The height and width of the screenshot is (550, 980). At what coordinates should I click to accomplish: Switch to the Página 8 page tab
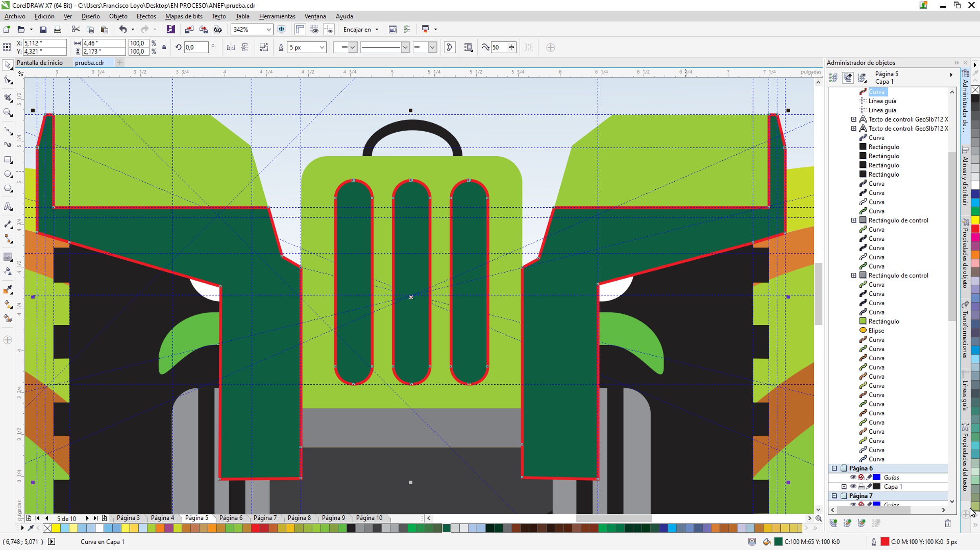click(299, 518)
